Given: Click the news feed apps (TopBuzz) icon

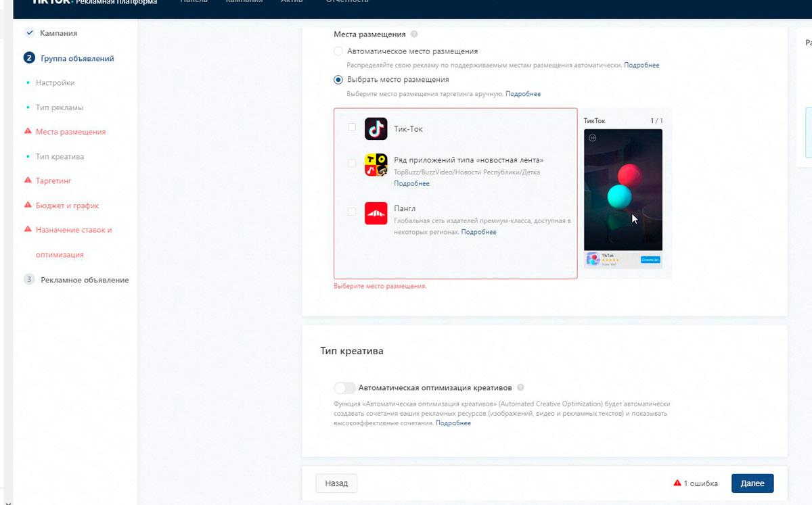Looking at the screenshot, I should [x=376, y=162].
